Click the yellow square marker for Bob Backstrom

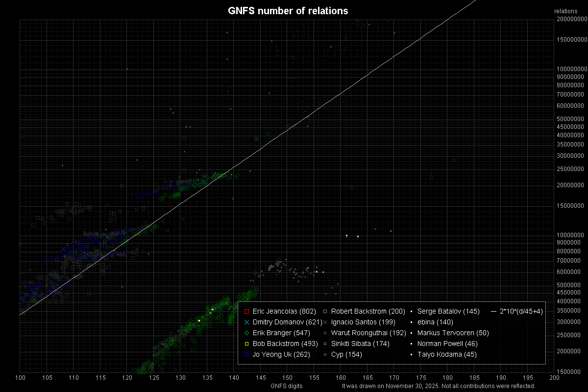pyautogui.click(x=246, y=344)
